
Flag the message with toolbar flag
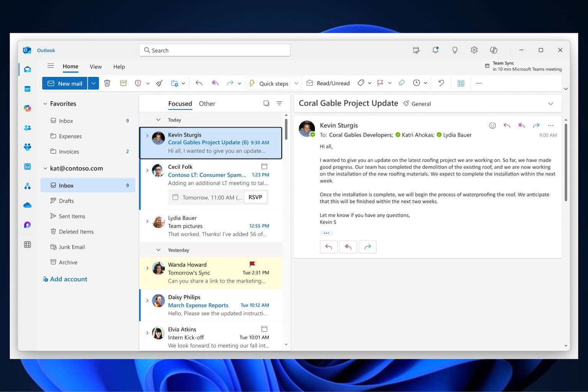380,83
